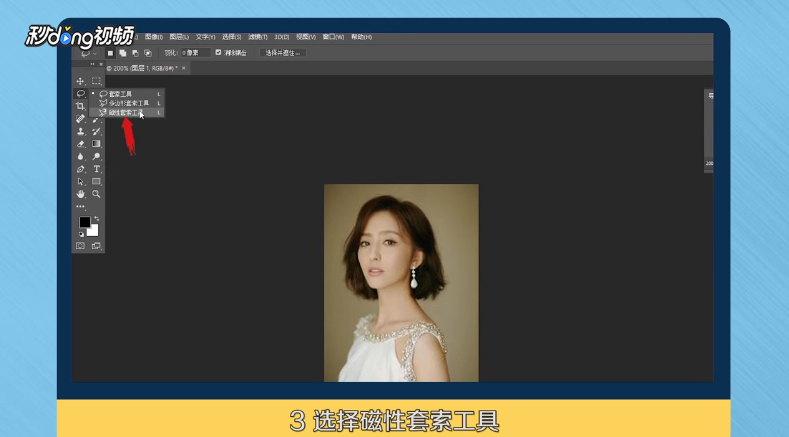The height and width of the screenshot is (437, 789).
Task: Toggle the anti-alias (消除锯齿) checkbox
Action: (x=218, y=52)
